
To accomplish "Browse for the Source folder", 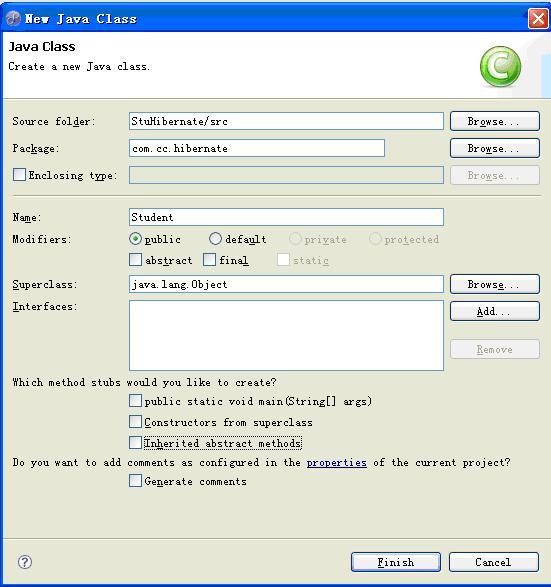I will 495,121.
